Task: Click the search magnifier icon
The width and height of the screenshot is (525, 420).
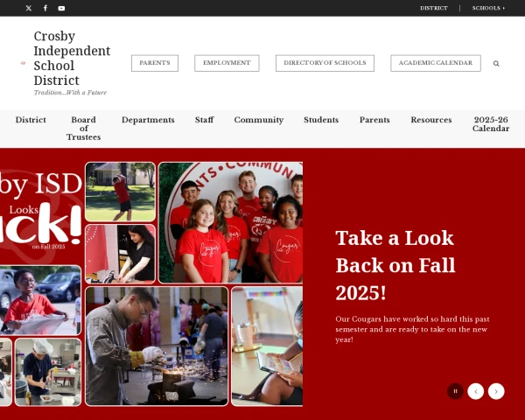Action: [496, 63]
